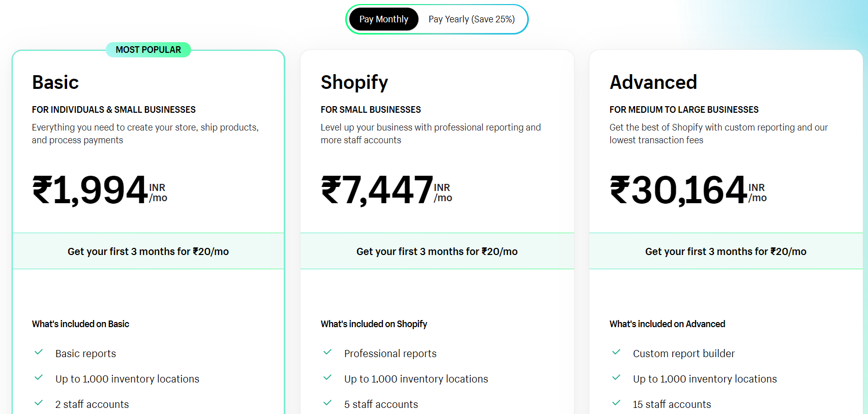Click the ₹1,994 monthly price
This screenshot has height=414, width=868.
89,189
